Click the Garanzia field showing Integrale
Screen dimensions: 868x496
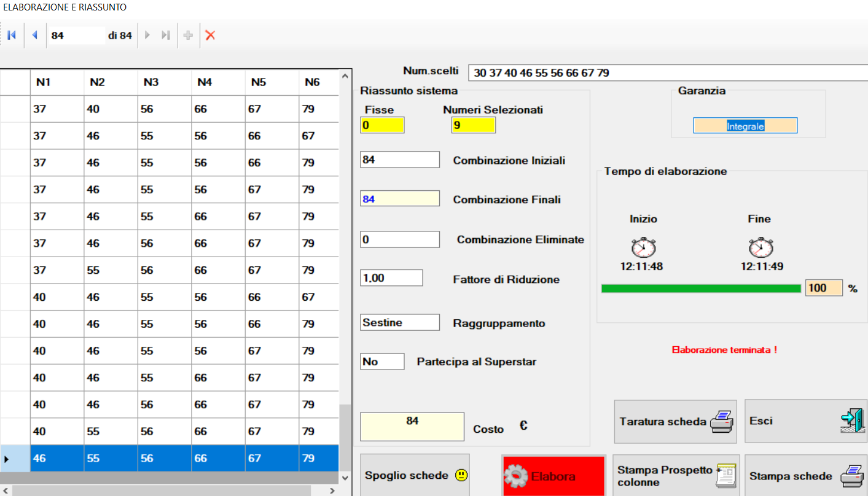pos(745,126)
